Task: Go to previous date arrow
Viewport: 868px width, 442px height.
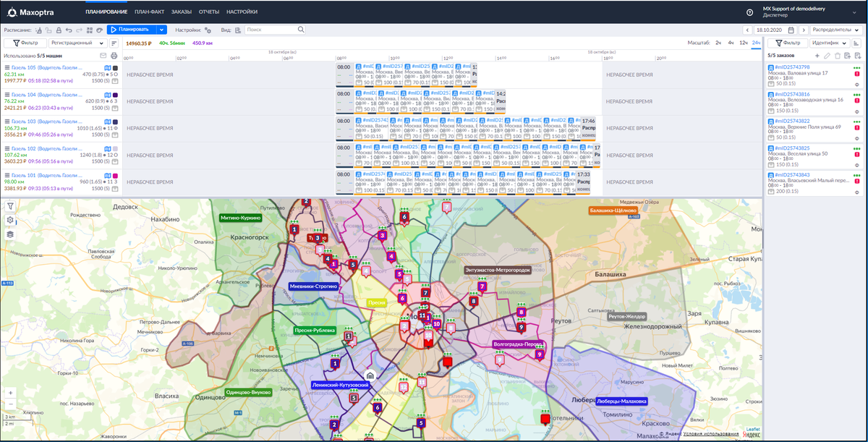Action: (x=747, y=30)
